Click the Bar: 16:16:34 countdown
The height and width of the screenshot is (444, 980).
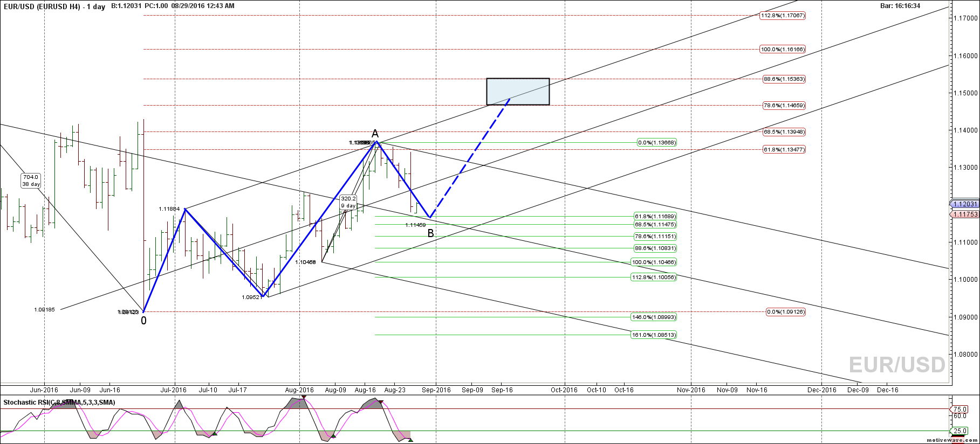[900, 6]
